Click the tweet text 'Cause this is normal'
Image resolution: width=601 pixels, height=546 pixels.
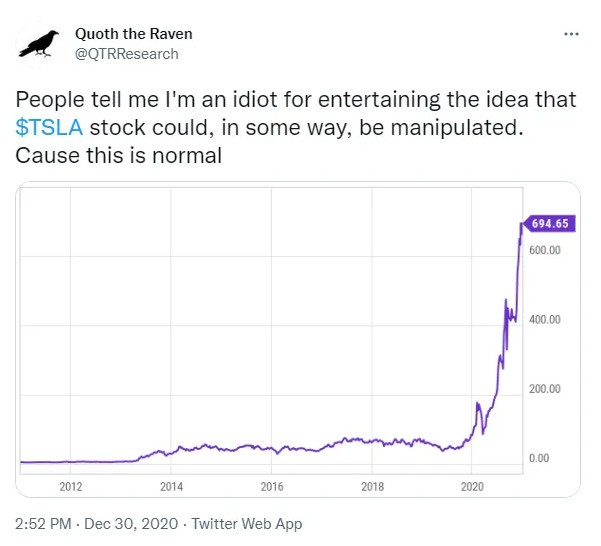(x=119, y=156)
